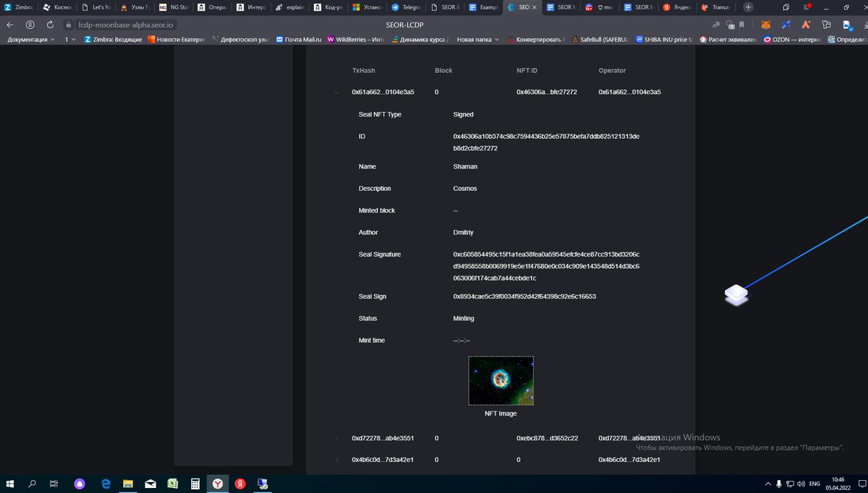
Task: Bookmark this page with the bookmark icon
Action: click(741, 24)
